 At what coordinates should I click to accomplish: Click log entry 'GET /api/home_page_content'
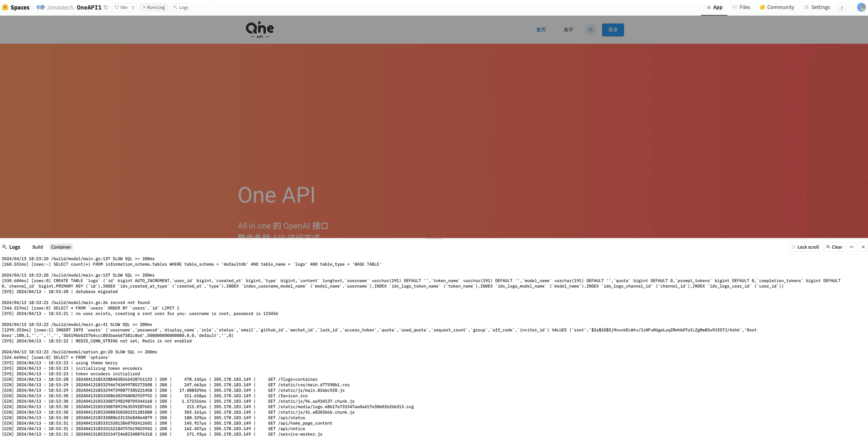click(167, 424)
